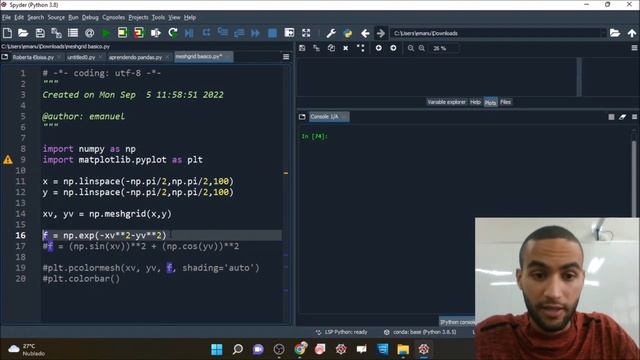This screenshot has width=640, height=360.
Task: Interrupt kernel with the stop square
Action: point(611,117)
